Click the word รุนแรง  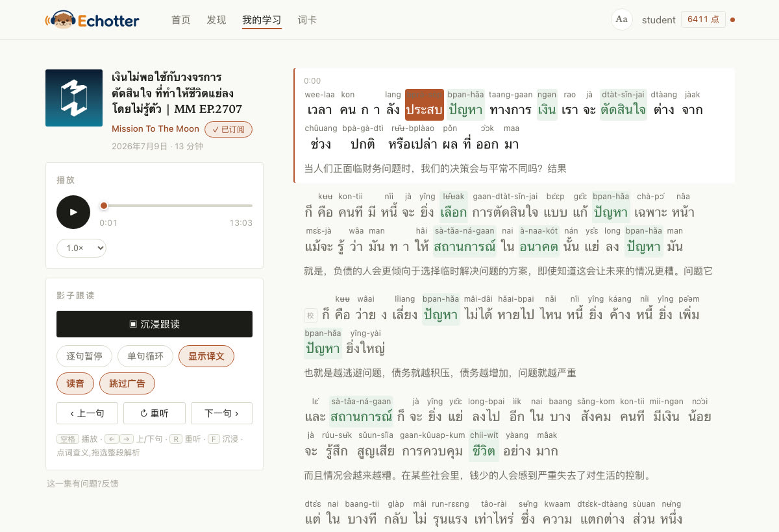click(450, 514)
